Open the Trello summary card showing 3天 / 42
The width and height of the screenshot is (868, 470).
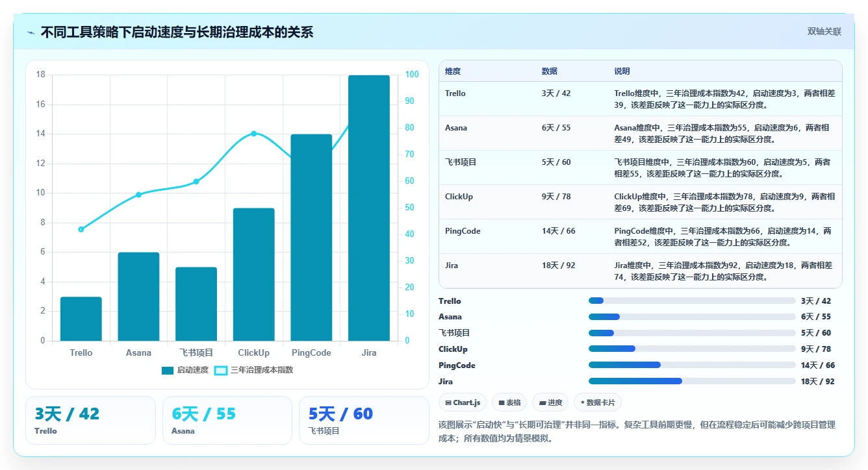point(90,421)
